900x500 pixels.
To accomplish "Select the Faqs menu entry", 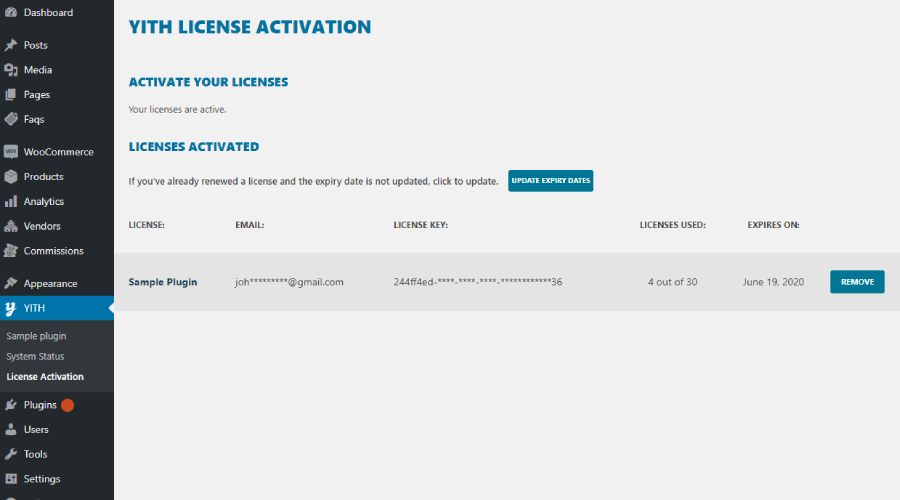I will [x=34, y=119].
